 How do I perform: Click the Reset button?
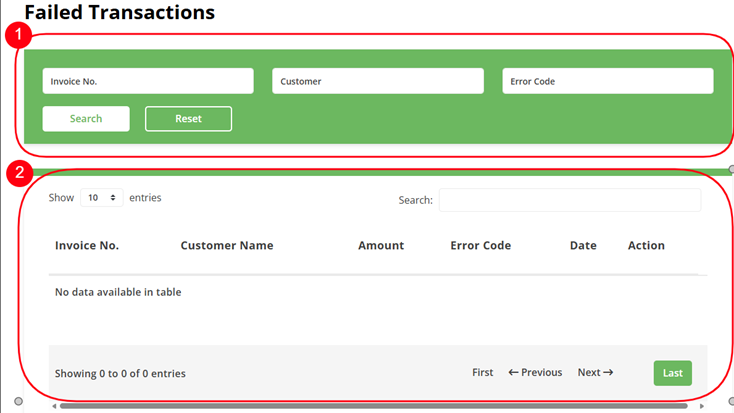pos(188,119)
